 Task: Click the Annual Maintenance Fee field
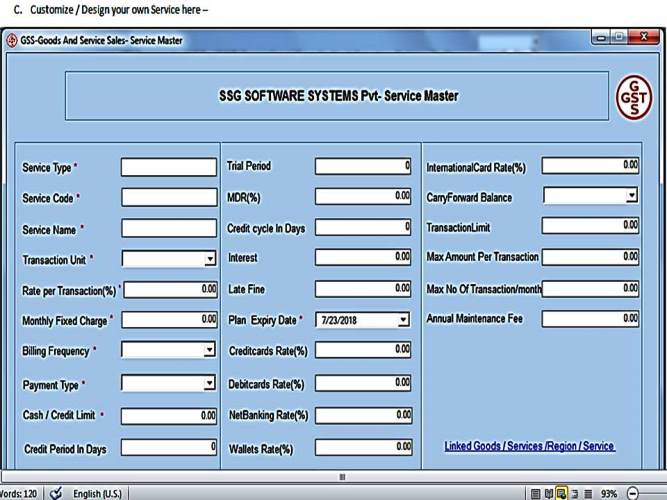(x=590, y=319)
